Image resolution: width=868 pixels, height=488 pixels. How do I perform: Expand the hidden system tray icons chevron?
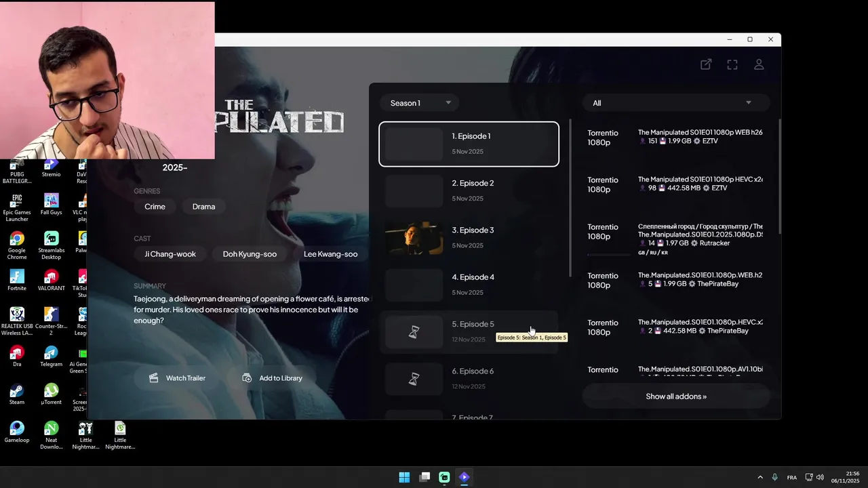coord(760,477)
